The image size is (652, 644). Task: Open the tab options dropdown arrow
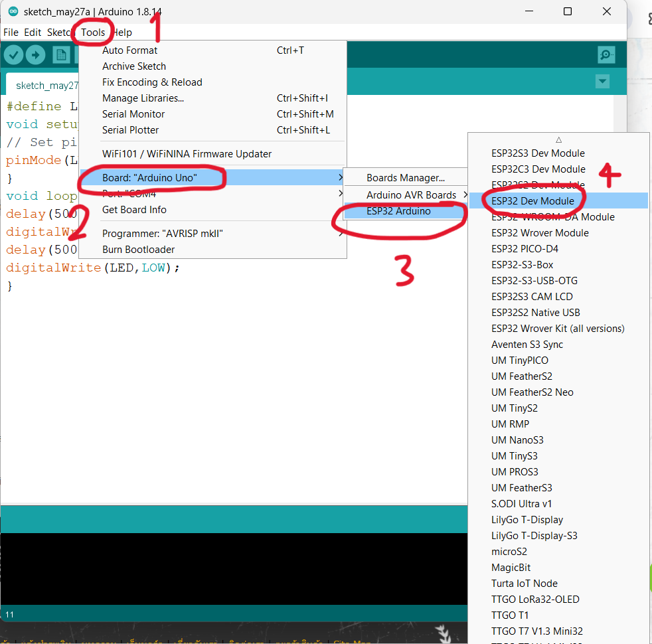pyautogui.click(x=602, y=81)
